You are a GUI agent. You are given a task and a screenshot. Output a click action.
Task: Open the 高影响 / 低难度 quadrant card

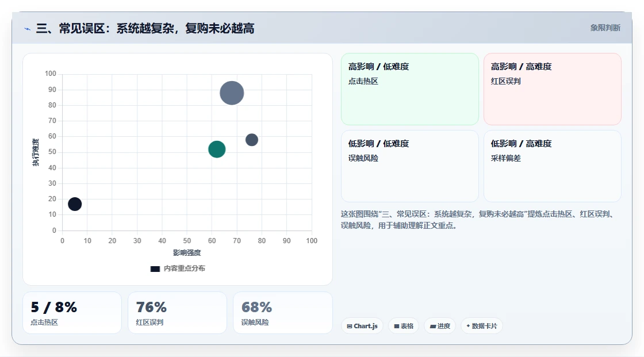click(x=410, y=89)
